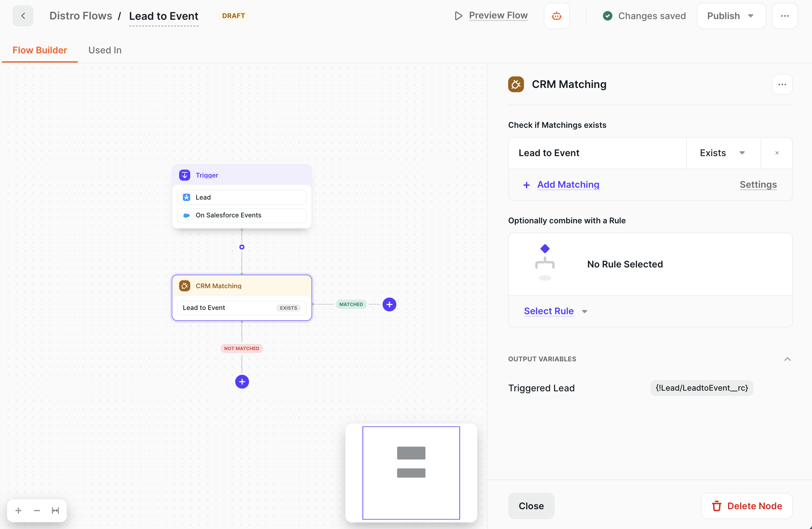Remove the Lead to Event matching

tap(777, 153)
